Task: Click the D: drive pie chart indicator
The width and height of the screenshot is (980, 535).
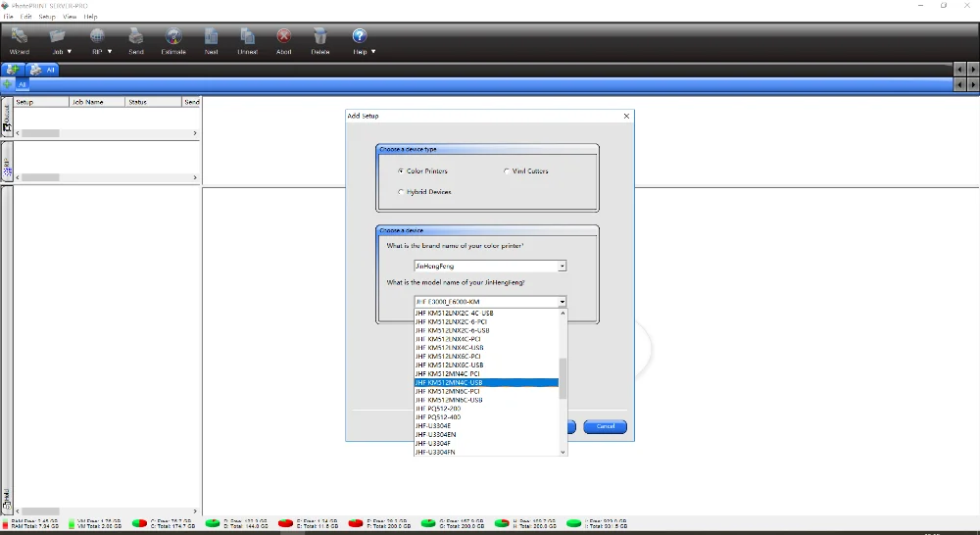Action: tap(213, 523)
